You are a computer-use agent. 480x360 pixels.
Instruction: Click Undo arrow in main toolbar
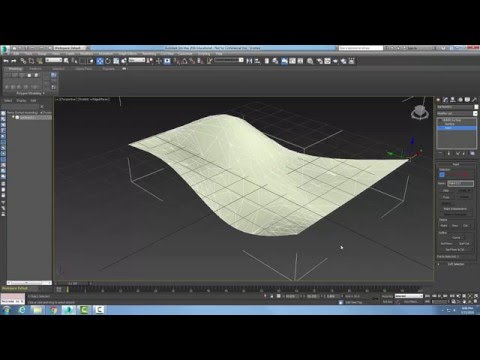6,61
